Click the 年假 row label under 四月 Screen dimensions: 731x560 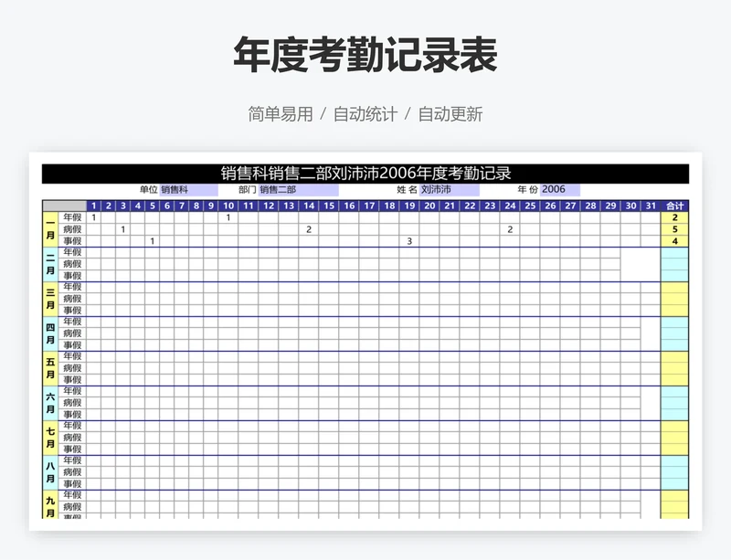coord(72,322)
